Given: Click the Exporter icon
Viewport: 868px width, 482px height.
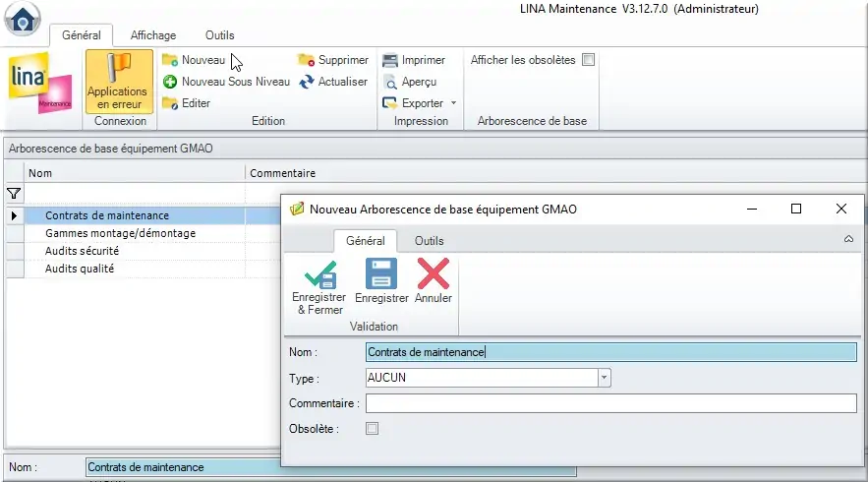Looking at the screenshot, I should (390, 103).
